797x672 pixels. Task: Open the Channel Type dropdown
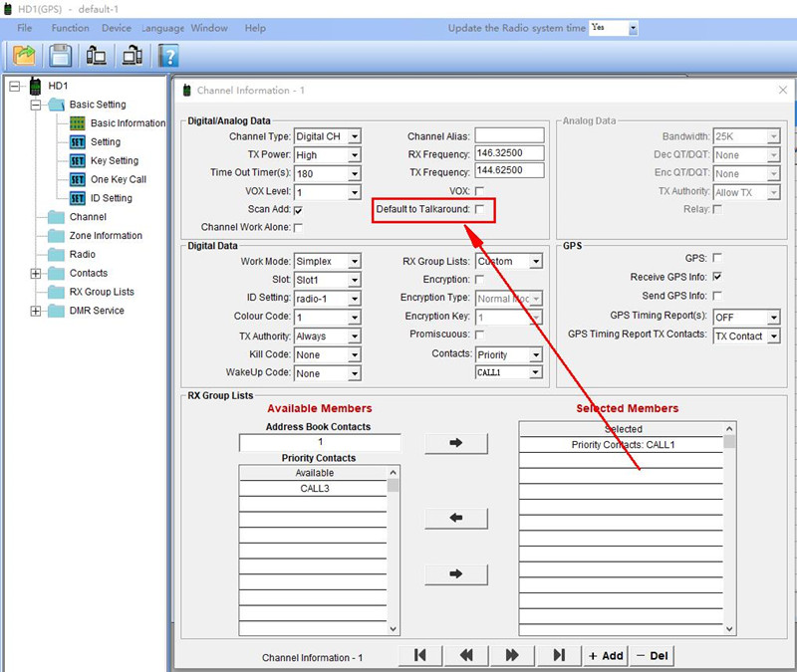coord(354,136)
